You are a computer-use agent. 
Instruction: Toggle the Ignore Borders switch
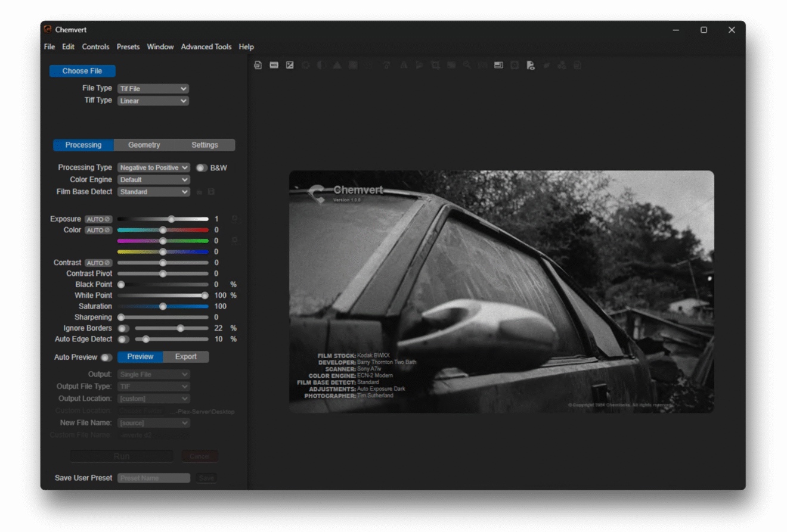point(123,328)
